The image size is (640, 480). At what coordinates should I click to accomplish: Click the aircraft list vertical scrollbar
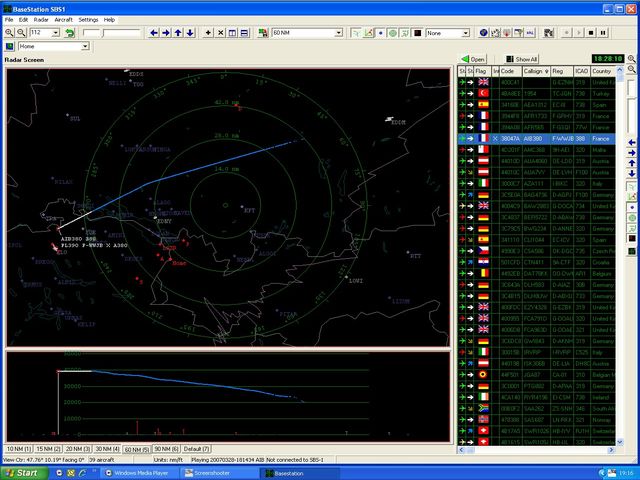click(620, 257)
